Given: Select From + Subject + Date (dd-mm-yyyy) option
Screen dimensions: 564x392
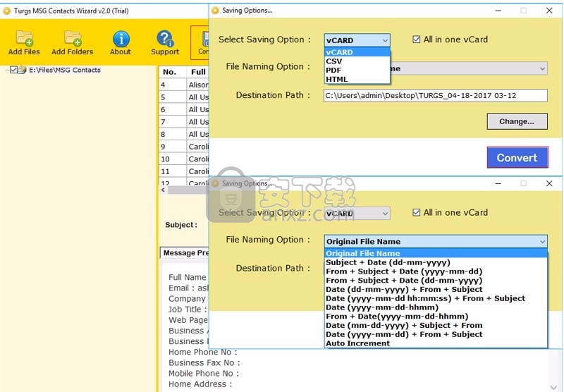Looking at the screenshot, I should 436,280.
